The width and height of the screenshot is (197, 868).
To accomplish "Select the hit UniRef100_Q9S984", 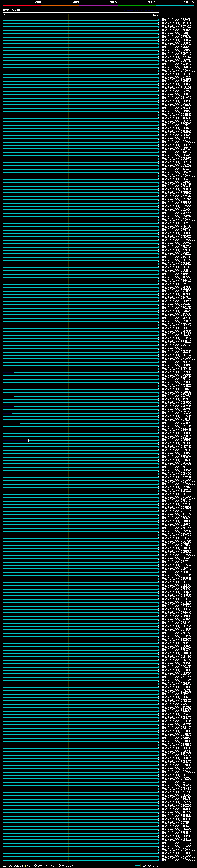I will click(176, 406).
